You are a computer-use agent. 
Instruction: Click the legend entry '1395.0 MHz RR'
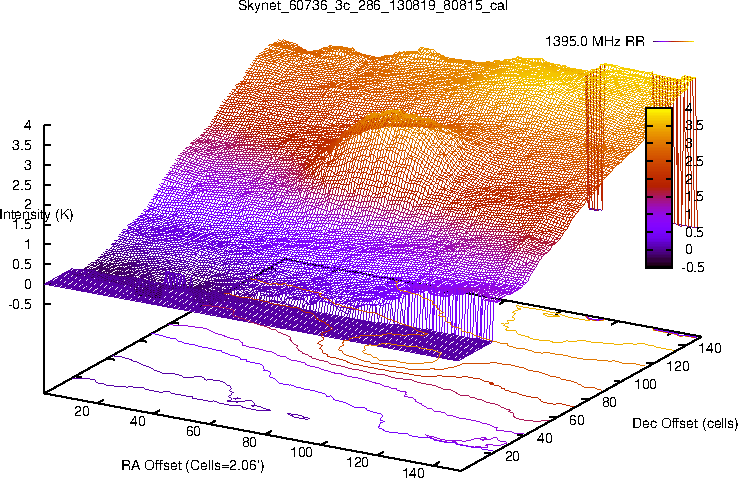pyautogui.click(x=594, y=41)
